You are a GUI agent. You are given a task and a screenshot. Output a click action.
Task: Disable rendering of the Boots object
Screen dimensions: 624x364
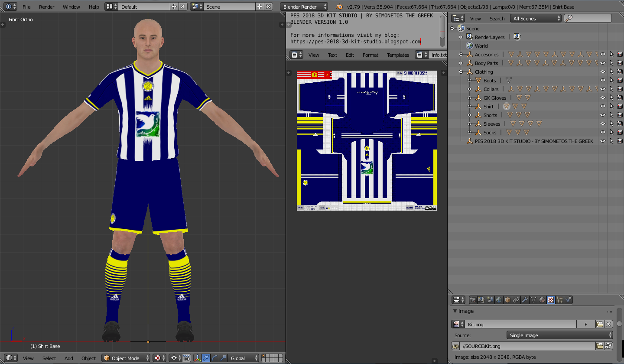click(x=620, y=80)
